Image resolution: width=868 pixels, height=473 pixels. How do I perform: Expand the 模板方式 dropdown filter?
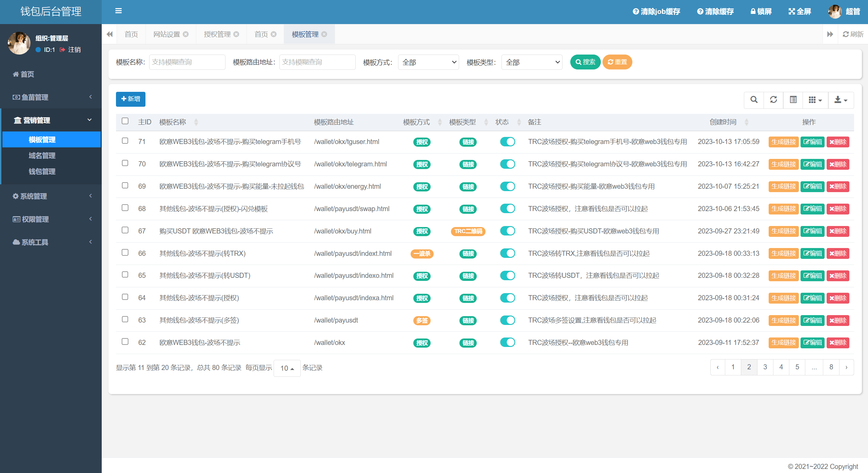coord(428,62)
